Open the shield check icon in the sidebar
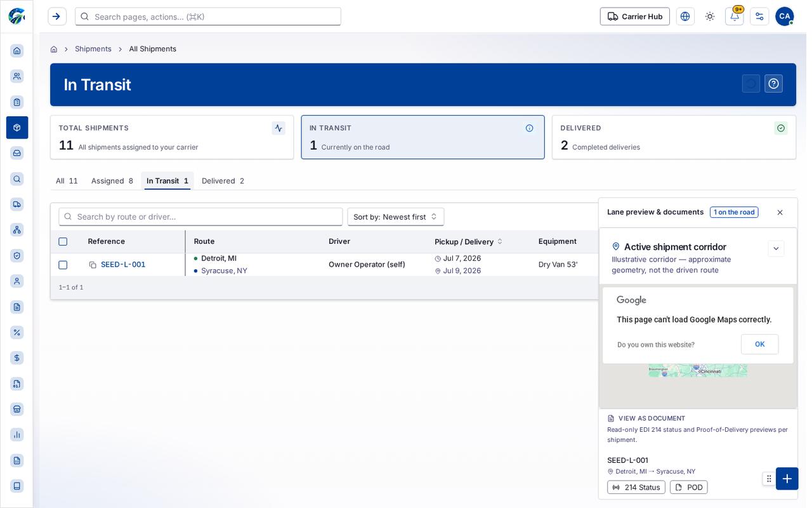 [17, 255]
